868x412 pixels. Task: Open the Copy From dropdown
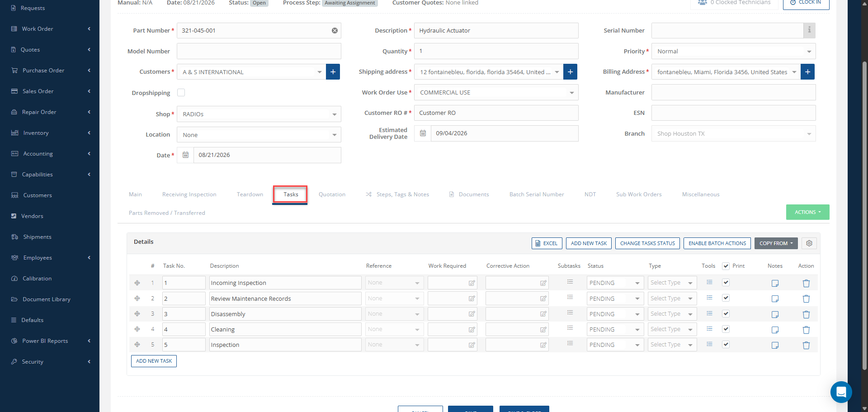[x=776, y=243]
